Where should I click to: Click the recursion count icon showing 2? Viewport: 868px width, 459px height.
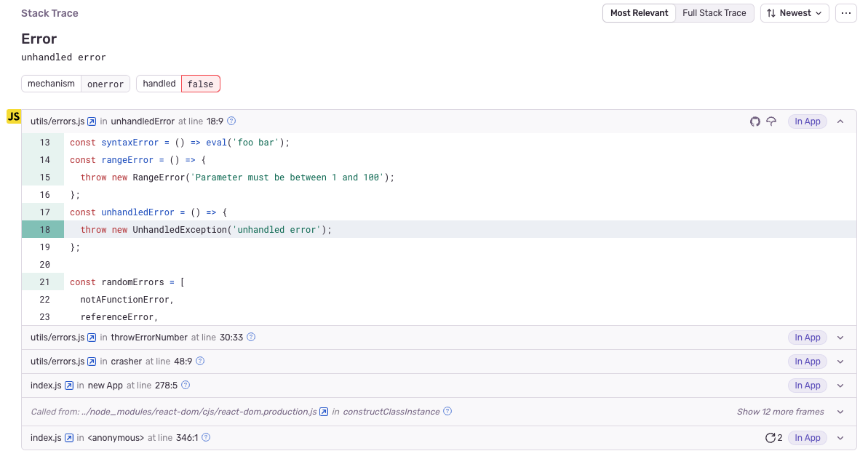(773, 437)
